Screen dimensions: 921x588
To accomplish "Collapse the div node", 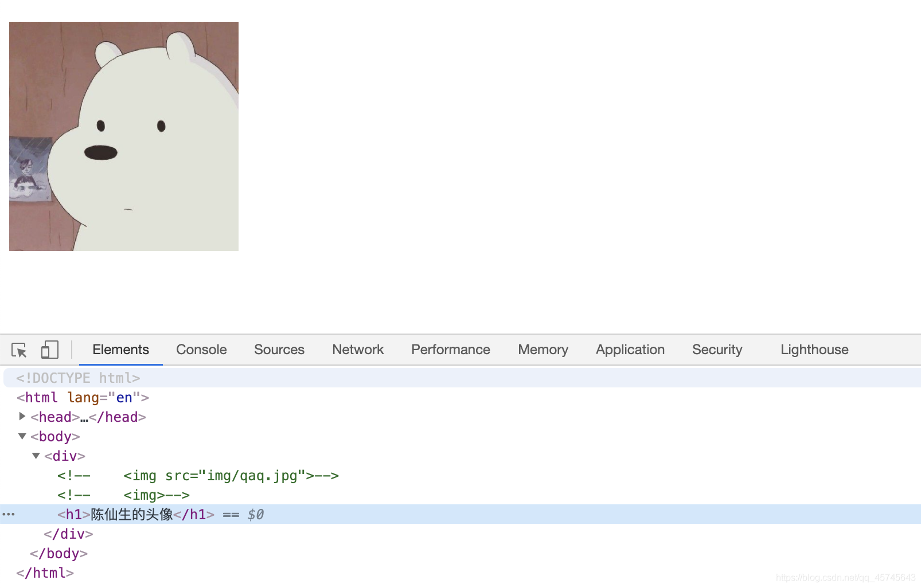I will pos(36,456).
